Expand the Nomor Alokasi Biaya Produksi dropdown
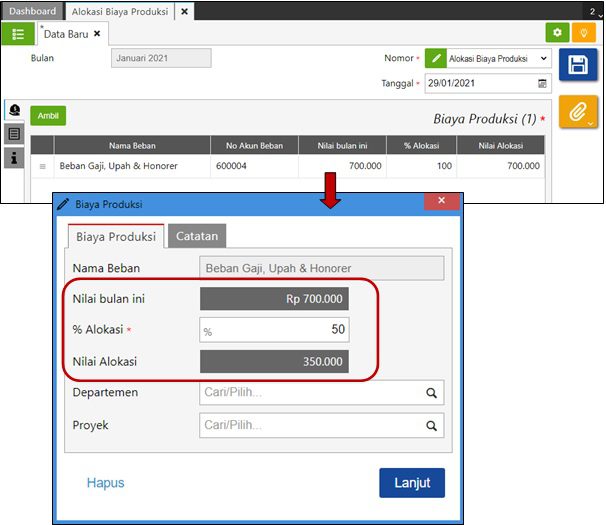Image resolution: width=606 pixels, height=525 pixels. click(x=543, y=59)
